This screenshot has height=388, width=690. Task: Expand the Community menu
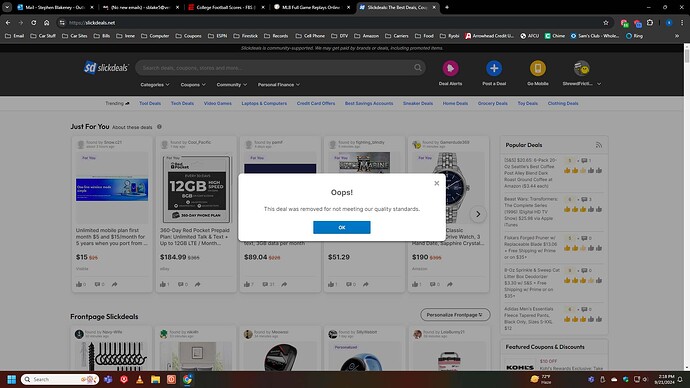pos(231,84)
